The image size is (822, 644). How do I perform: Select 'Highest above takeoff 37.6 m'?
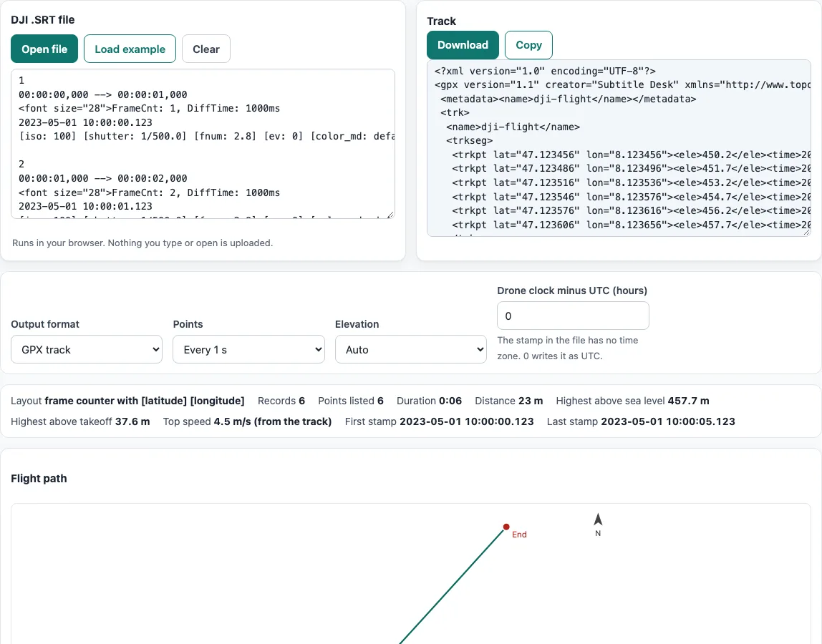[80, 422]
